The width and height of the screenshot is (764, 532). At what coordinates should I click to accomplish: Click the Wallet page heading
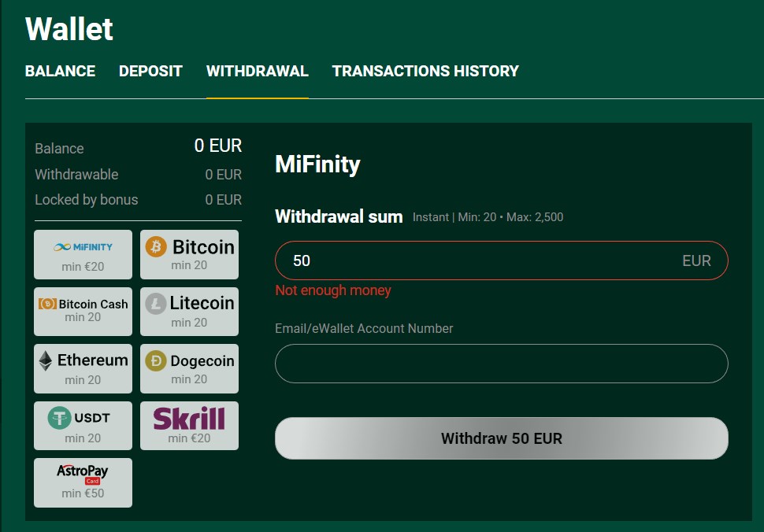click(x=69, y=29)
